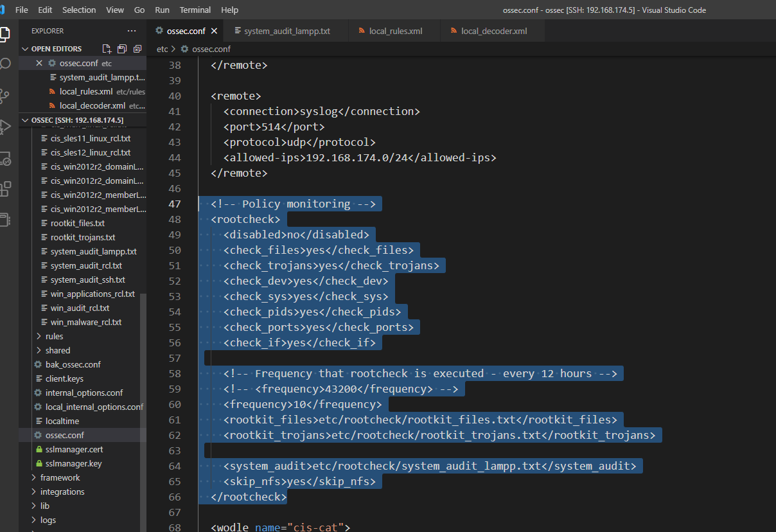This screenshot has height=532, width=776.
Task: Close ossec.conf from Open Editors list
Action: (x=39, y=63)
